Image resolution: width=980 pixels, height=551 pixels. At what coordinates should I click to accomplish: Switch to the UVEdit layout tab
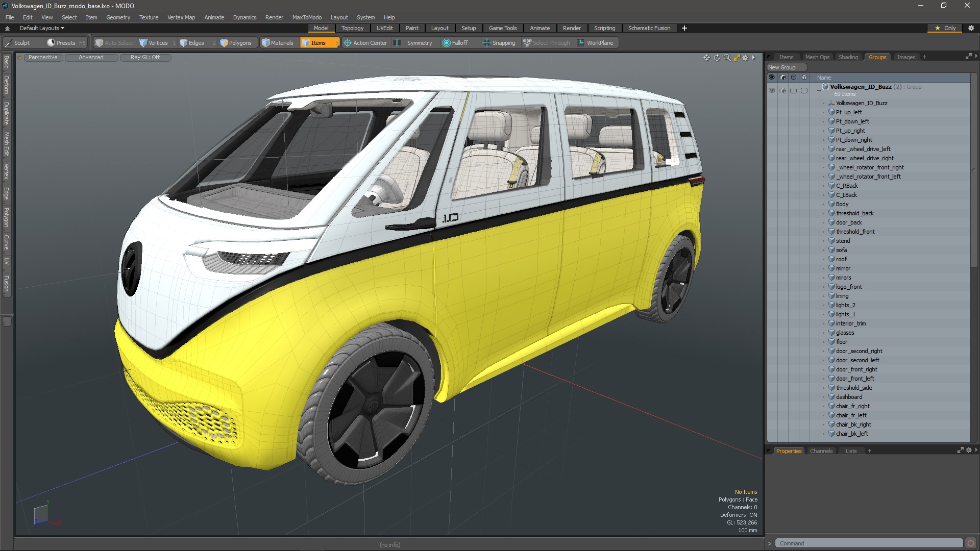(x=384, y=29)
